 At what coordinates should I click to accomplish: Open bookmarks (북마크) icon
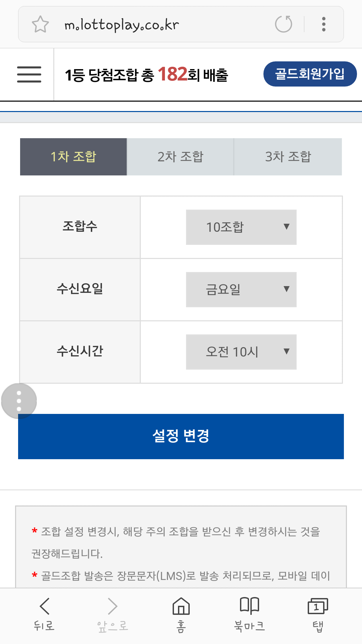[x=249, y=614]
